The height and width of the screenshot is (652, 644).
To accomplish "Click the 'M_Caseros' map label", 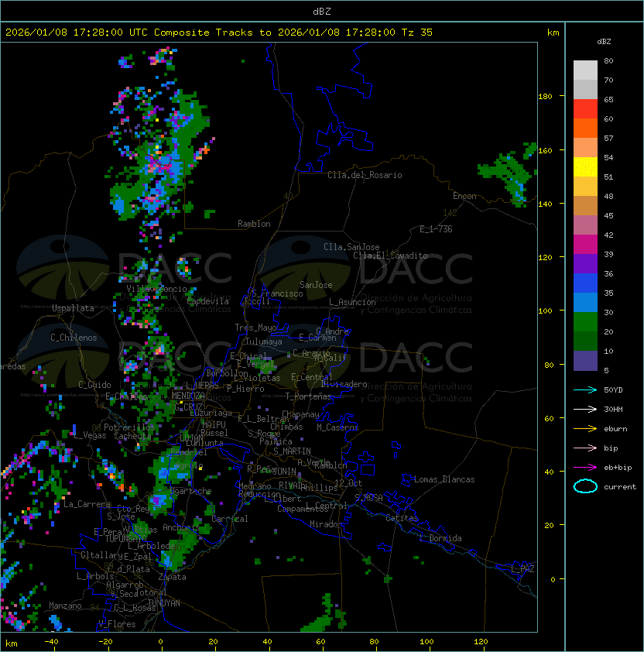I will pos(337,427).
